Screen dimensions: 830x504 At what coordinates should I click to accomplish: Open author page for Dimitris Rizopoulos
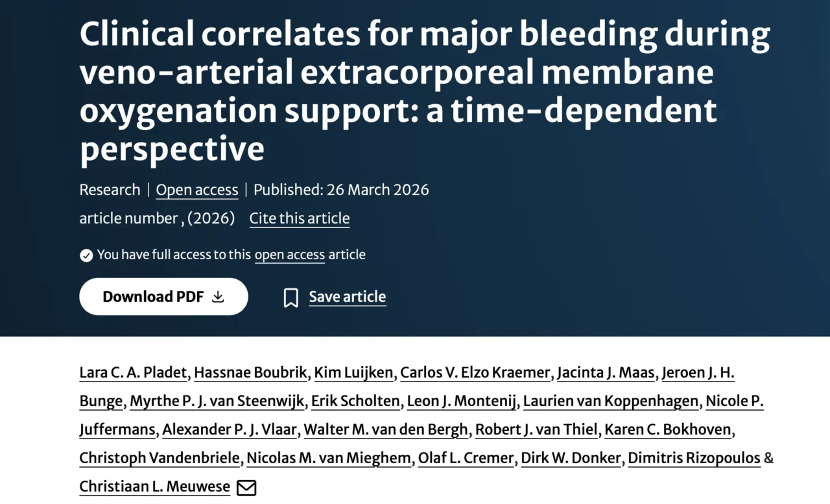[694, 458]
